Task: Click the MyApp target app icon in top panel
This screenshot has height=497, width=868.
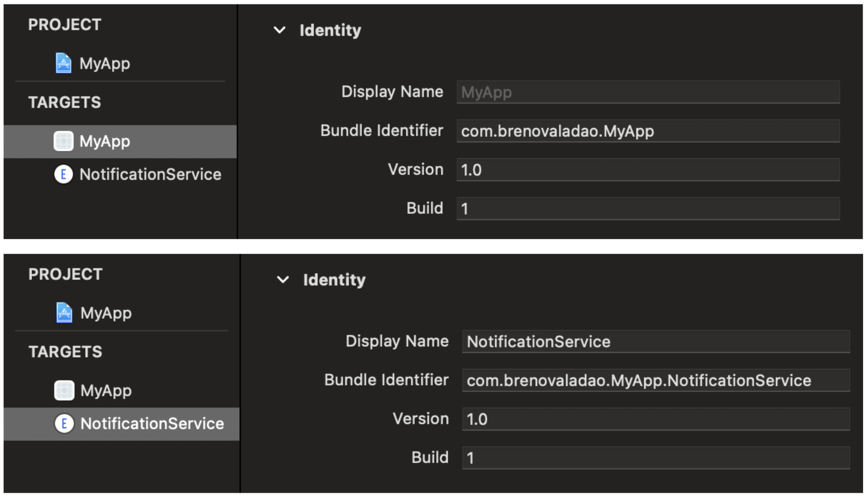Action: point(63,141)
